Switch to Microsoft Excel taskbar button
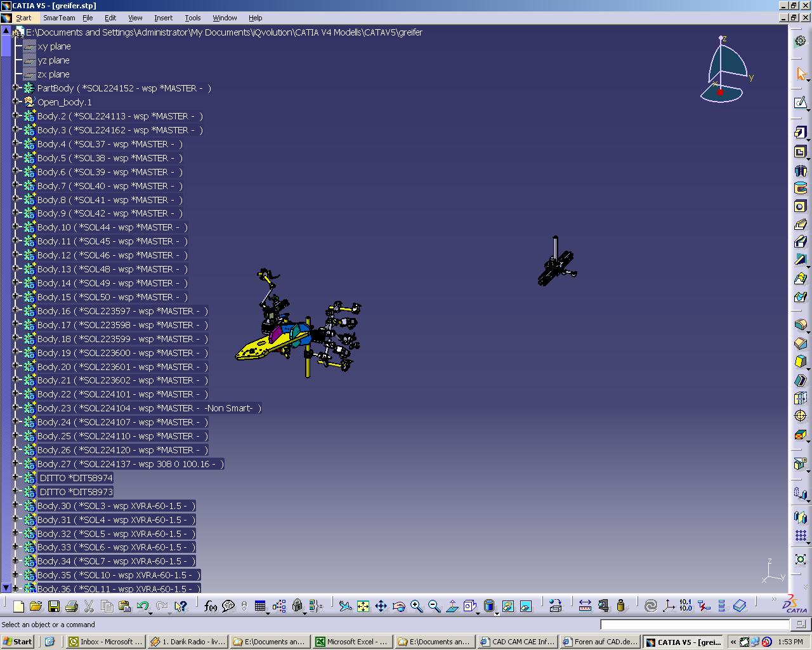This screenshot has height=650, width=812. (x=352, y=641)
